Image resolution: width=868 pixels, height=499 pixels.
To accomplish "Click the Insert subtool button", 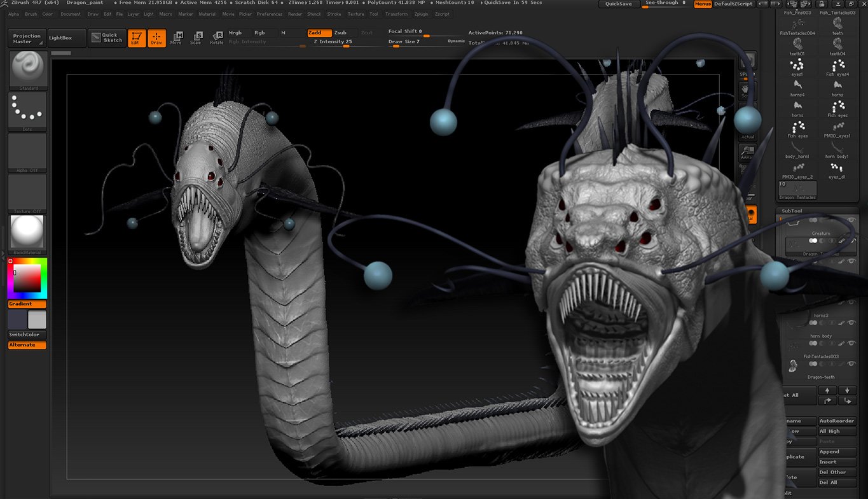I will [837, 462].
